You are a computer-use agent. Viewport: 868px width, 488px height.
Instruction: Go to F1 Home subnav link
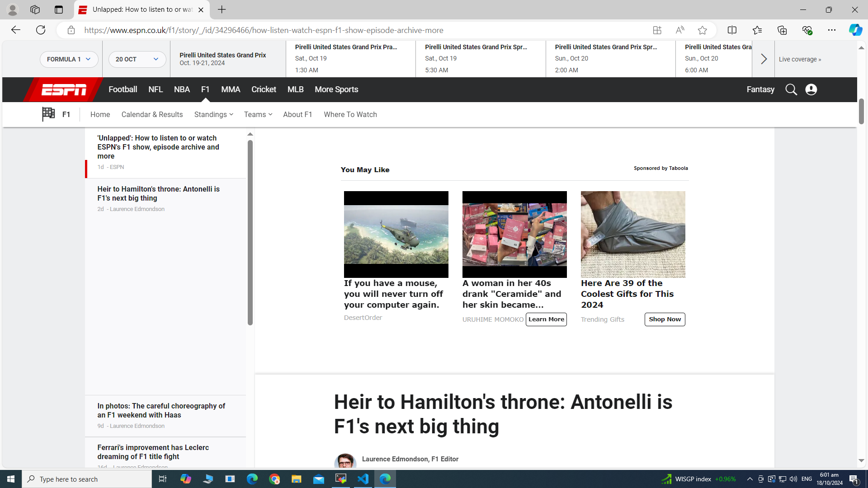pos(100,115)
